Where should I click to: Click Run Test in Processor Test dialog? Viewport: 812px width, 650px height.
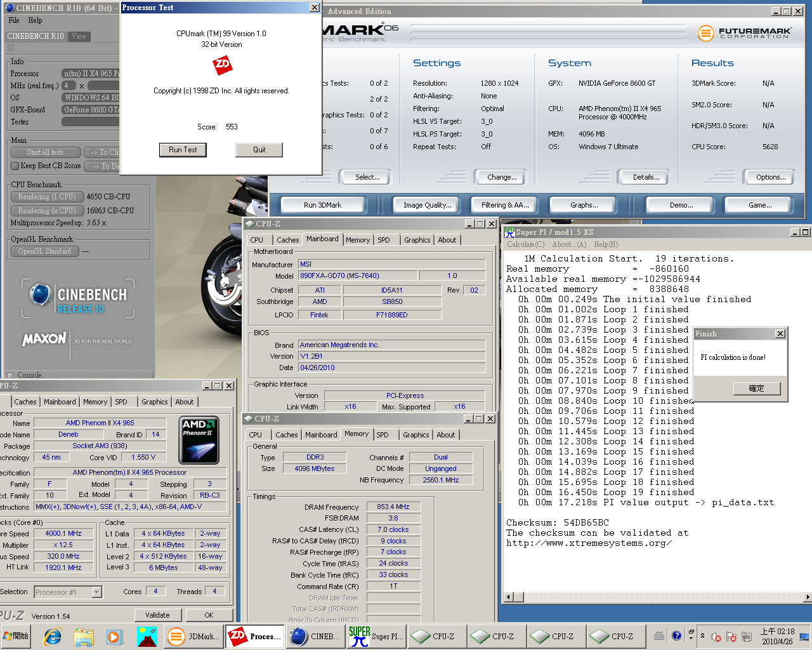[x=183, y=150]
